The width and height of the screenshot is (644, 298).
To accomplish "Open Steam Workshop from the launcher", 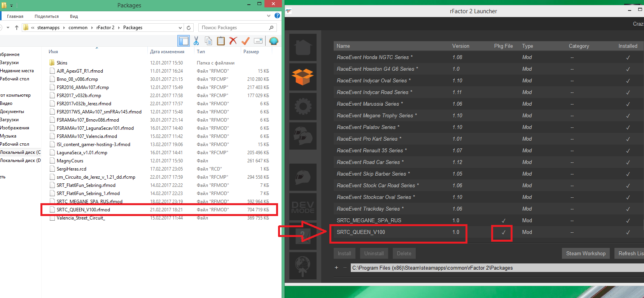I will [x=586, y=253].
